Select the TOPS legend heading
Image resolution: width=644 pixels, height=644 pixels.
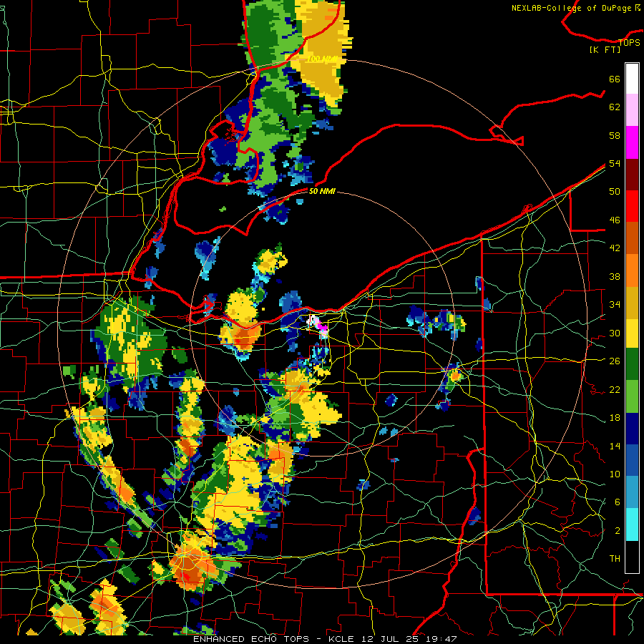click(x=629, y=42)
